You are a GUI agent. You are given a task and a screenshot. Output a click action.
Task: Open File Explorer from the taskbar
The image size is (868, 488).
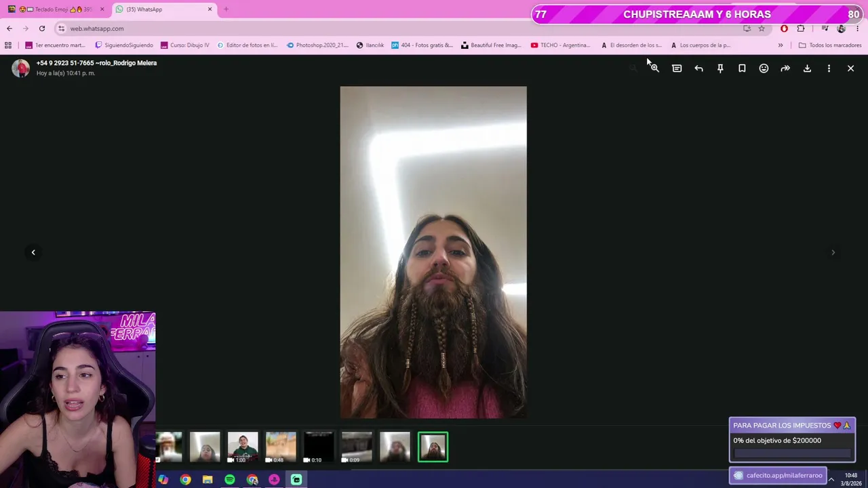(208, 480)
